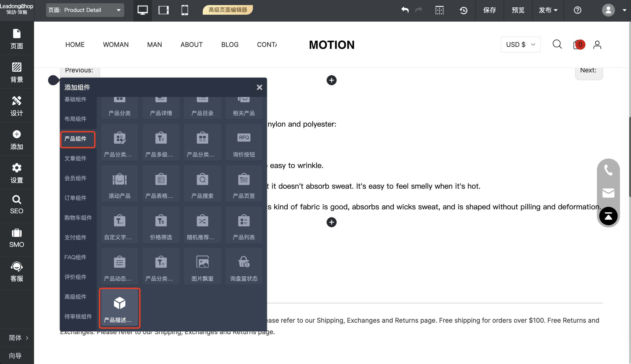
Task: Click the 预览 preview button
Action: point(518,10)
